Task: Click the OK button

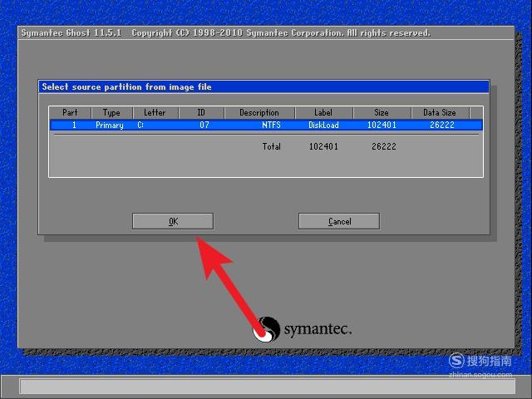Action: tap(173, 221)
